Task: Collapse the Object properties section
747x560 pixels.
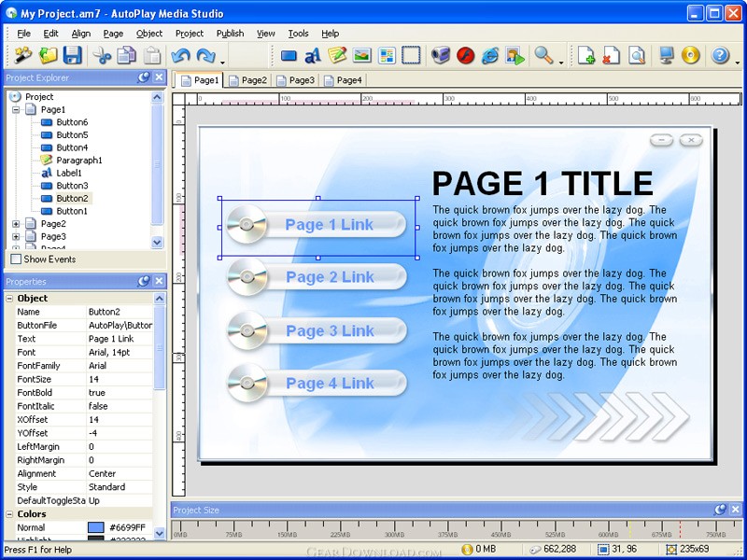Action: (x=9, y=299)
